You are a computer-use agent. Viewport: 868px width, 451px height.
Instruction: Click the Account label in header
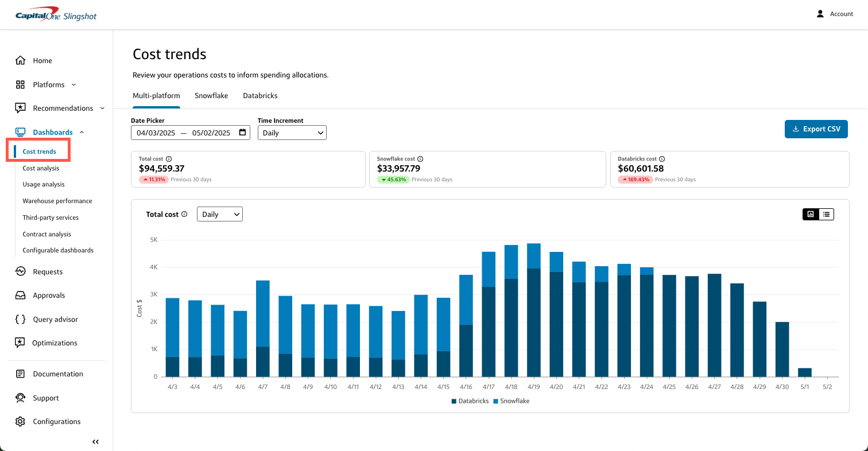click(x=842, y=14)
